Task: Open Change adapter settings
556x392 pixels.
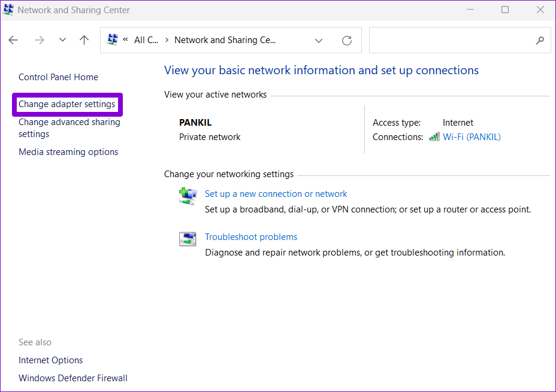Action: (67, 104)
